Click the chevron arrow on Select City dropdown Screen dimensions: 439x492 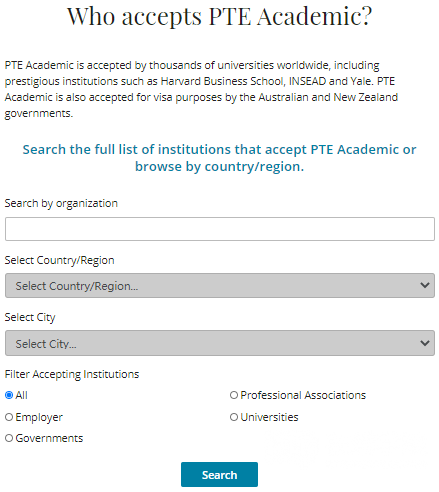click(x=425, y=343)
